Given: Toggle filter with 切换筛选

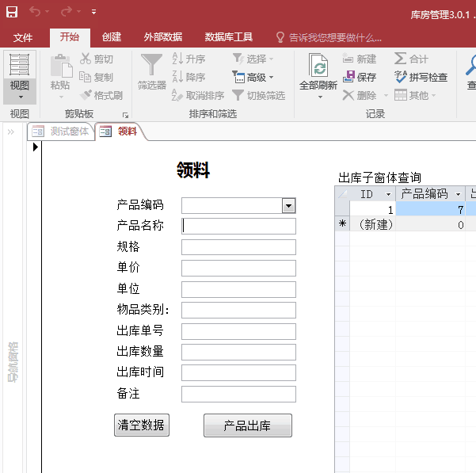Looking at the screenshot, I should tap(259, 95).
